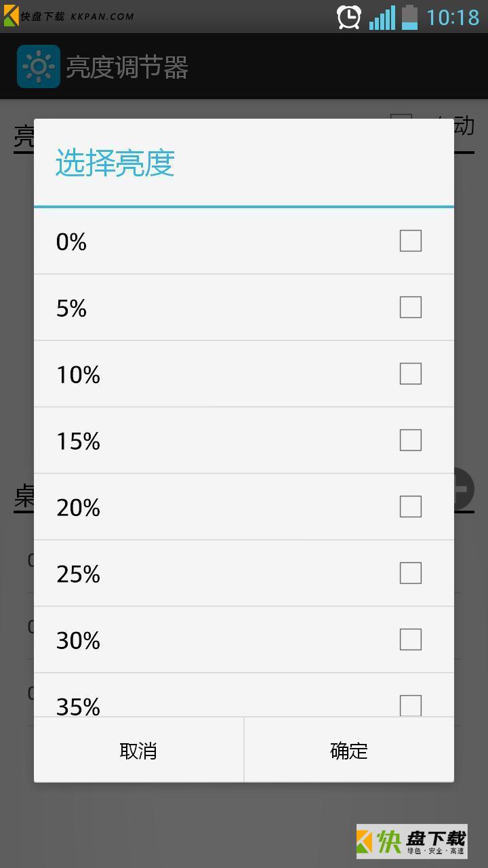Image resolution: width=488 pixels, height=868 pixels.
Task: Tap the signal strength bars icon
Action: 382,18
